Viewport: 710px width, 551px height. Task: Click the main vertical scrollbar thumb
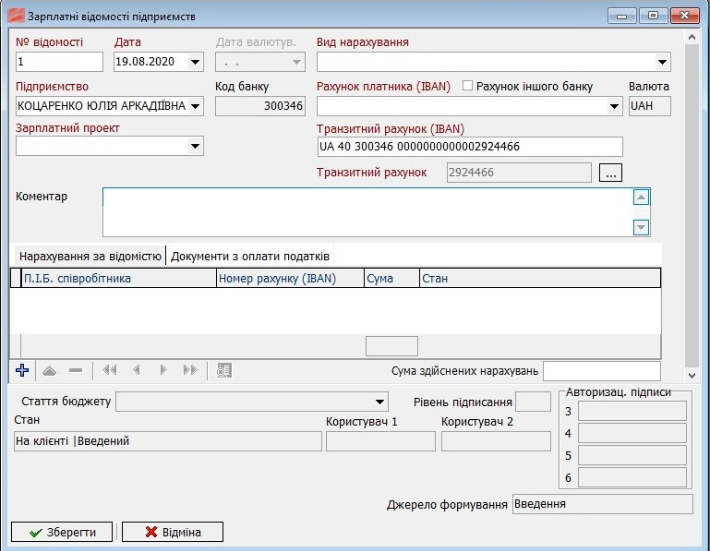691,206
